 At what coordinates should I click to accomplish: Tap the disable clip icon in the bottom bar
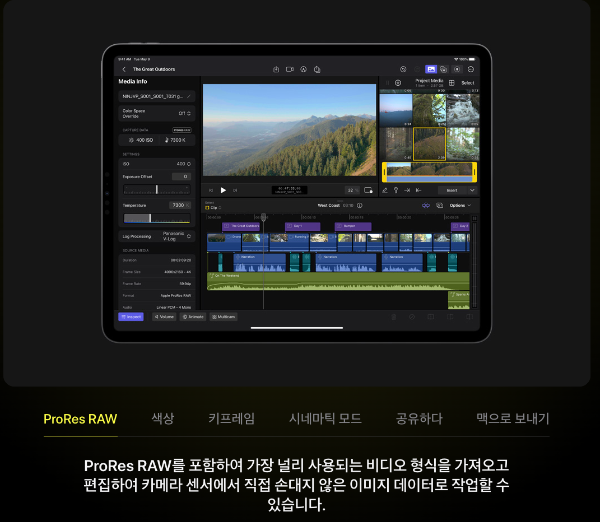[x=412, y=317]
